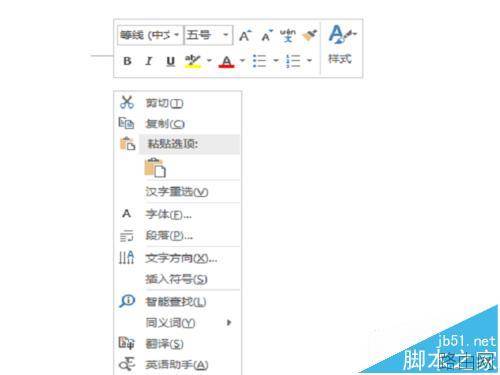Expand the font color dropdown arrow
The height and width of the screenshot is (375, 500).
pos(242,61)
